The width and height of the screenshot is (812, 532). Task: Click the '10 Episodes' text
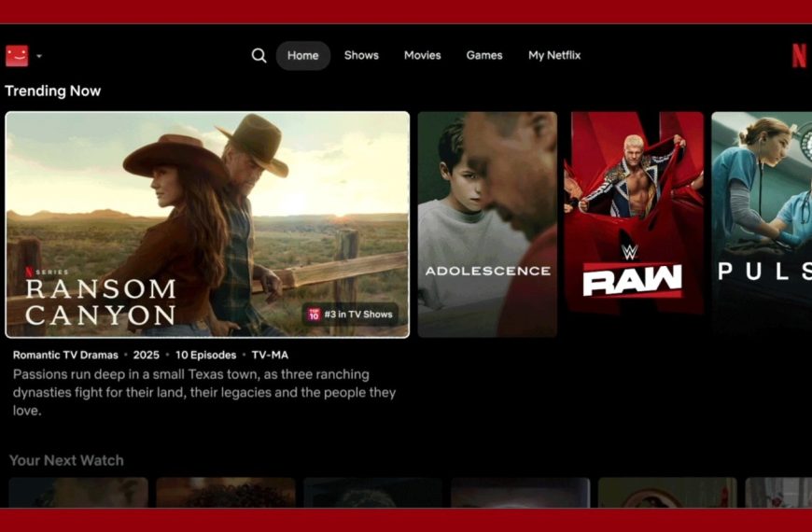tap(205, 355)
